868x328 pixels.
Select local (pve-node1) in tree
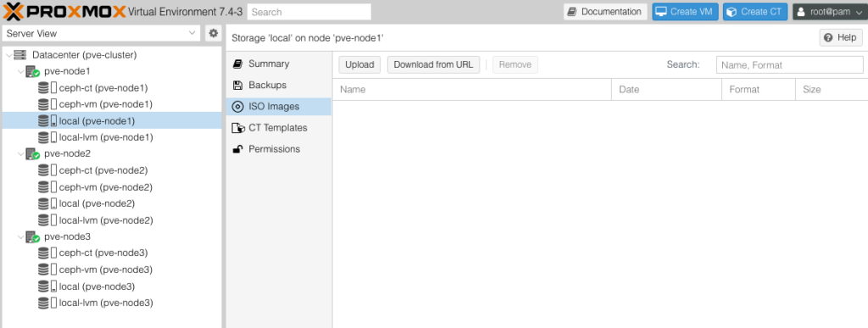coord(112,120)
